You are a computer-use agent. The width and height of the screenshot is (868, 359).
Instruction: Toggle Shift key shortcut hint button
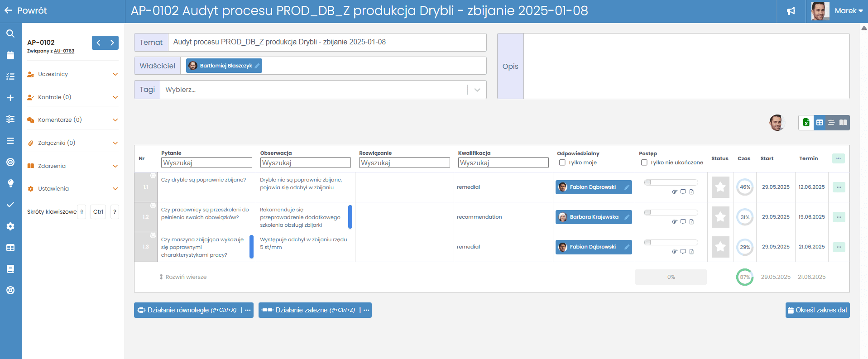pyautogui.click(x=82, y=212)
